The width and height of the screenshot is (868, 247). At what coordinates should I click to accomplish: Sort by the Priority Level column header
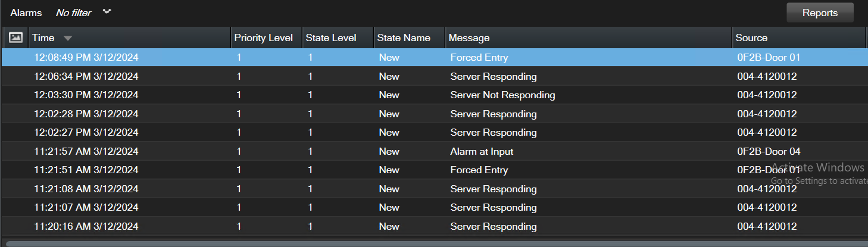263,37
